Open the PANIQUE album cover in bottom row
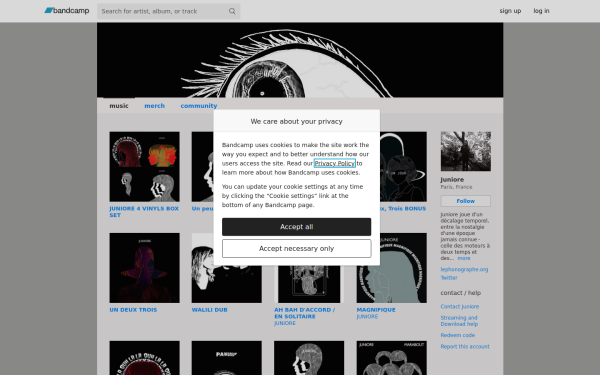This screenshot has width=600, height=375. [x=227, y=358]
